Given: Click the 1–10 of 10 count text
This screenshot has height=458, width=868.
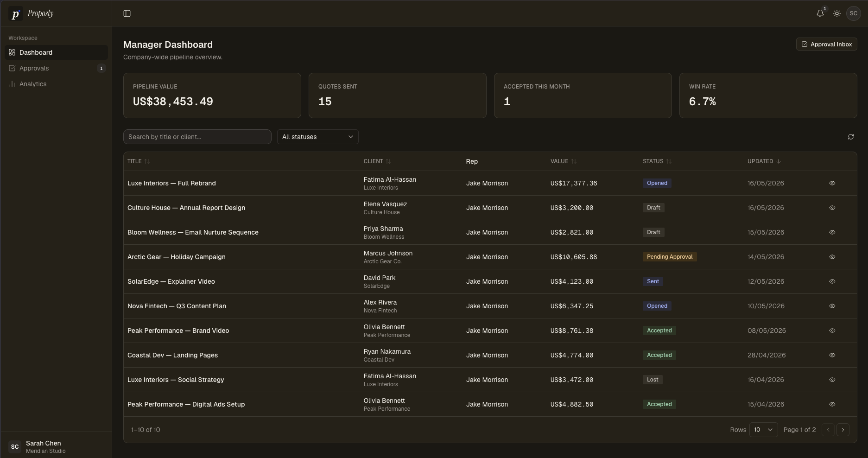Looking at the screenshot, I should pyautogui.click(x=146, y=430).
